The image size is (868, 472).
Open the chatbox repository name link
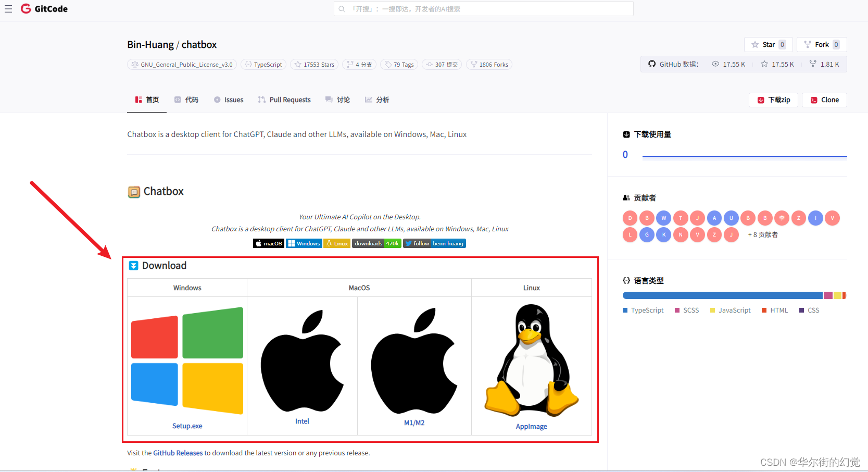pyautogui.click(x=199, y=45)
